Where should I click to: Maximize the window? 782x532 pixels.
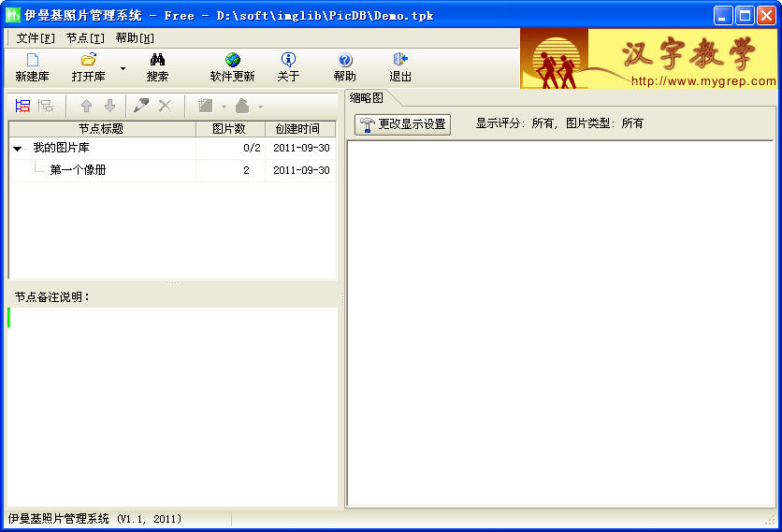tap(745, 16)
